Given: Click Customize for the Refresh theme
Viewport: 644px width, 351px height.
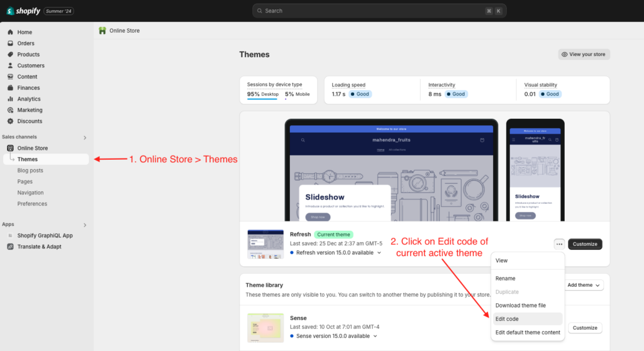Looking at the screenshot, I should point(585,244).
